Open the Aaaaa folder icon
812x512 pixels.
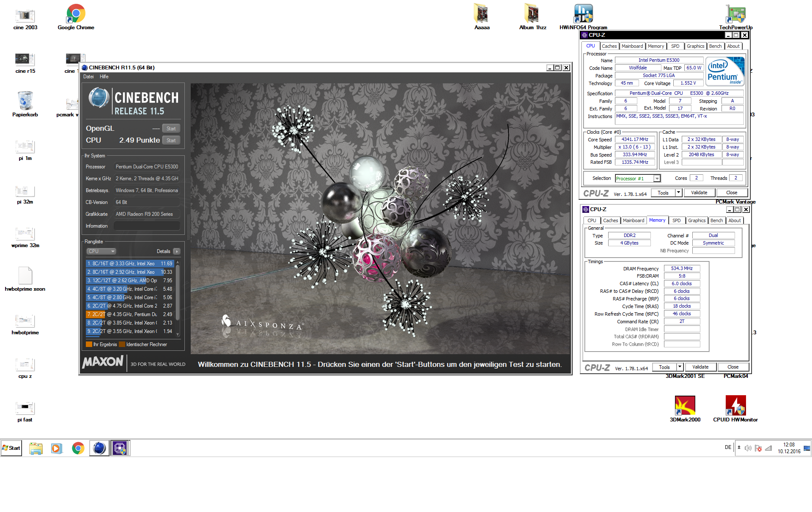pyautogui.click(x=482, y=17)
